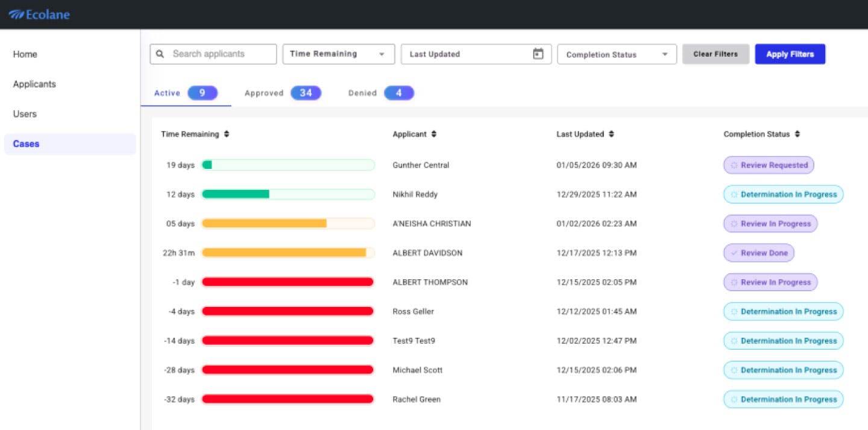868x430 pixels.
Task: Click Nikhil Reddy's green progress bar
Action: coord(235,194)
